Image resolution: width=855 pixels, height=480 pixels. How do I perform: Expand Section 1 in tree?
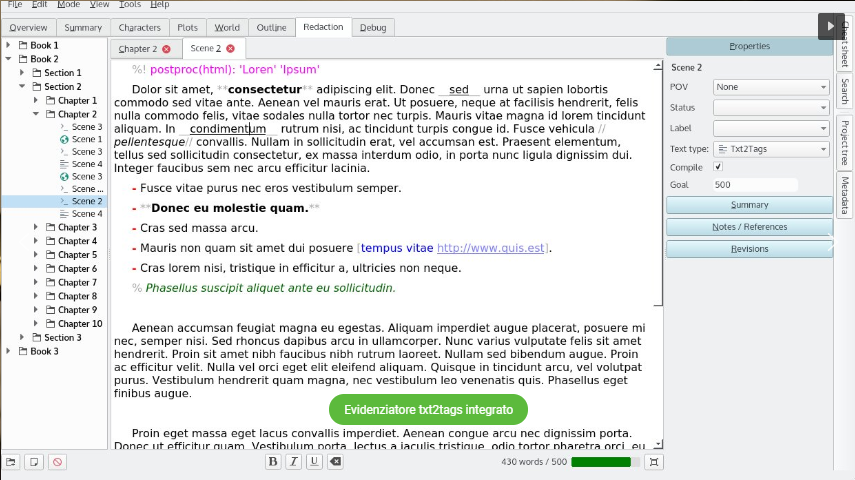click(22, 73)
